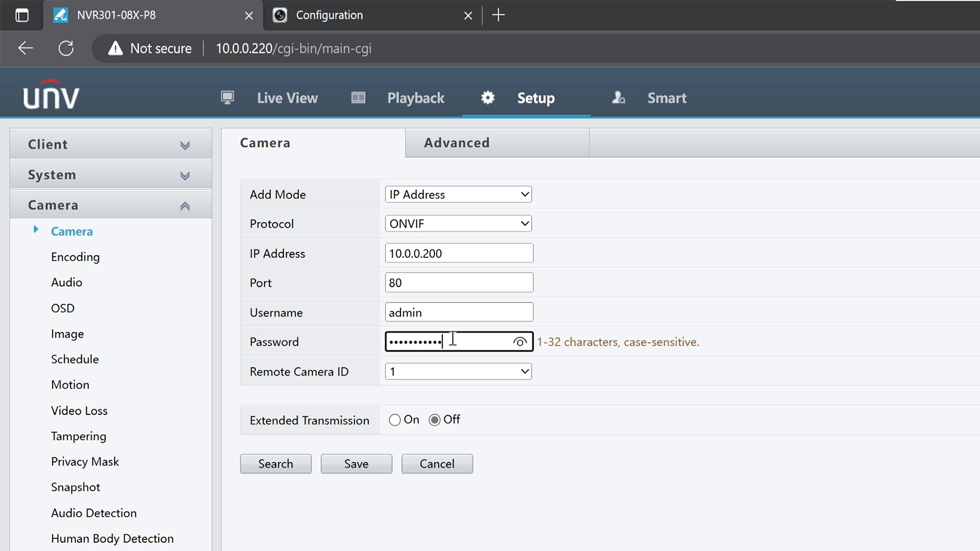Open Privacy Mask settings

(85, 462)
